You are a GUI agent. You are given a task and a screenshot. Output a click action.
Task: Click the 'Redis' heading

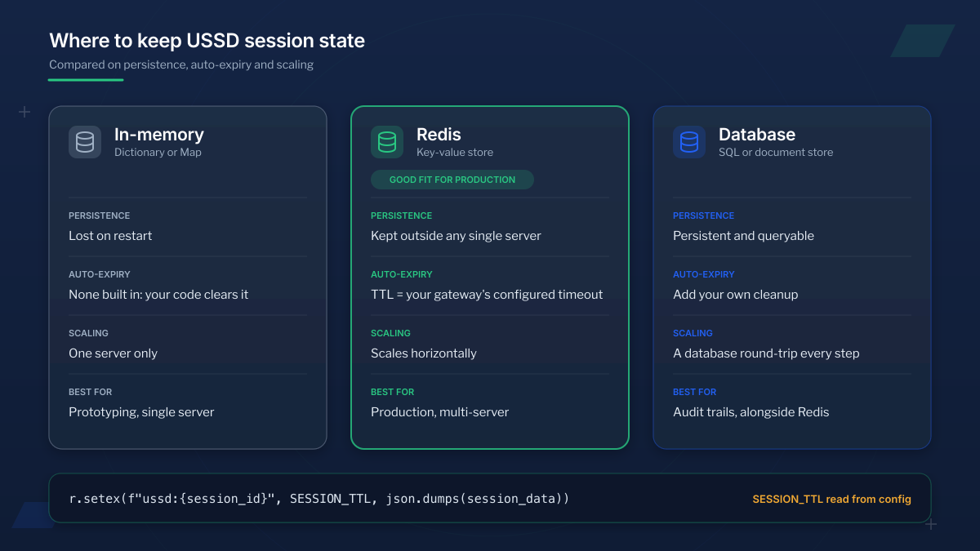[x=439, y=135]
